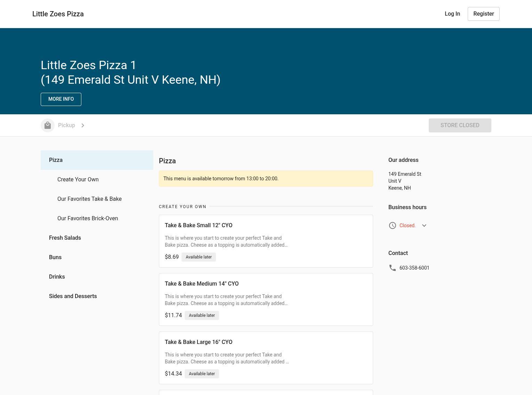Open the Closed business hours status

[x=407, y=225]
